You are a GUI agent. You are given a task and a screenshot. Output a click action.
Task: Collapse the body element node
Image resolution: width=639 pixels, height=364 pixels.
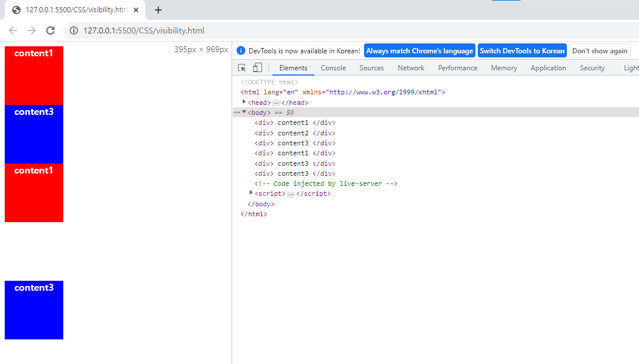[x=244, y=112]
